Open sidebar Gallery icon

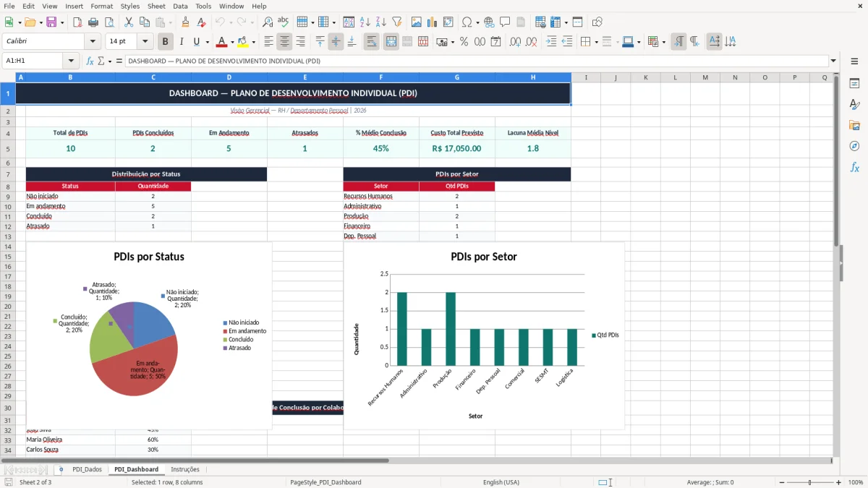pyautogui.click(x=854, y=125)
